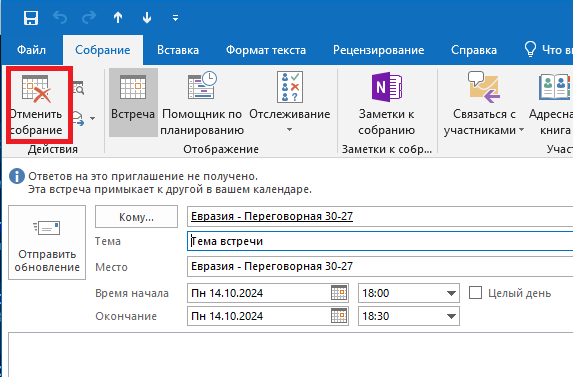Open Отслеживание tracking options
Image resolution: width=573 pixels, height=377 pixels.
(x=289, y=103)
